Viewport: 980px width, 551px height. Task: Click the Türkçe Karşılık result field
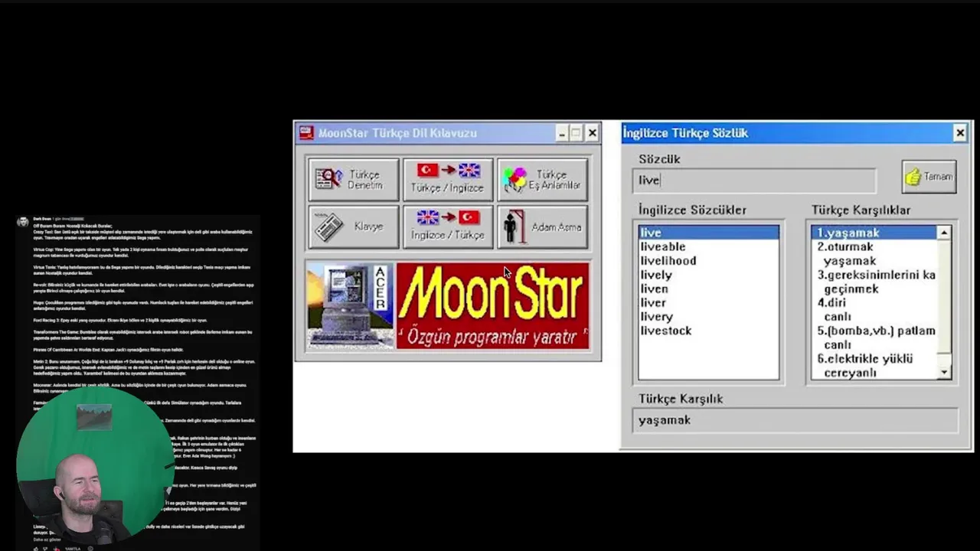tap(795, 420)
